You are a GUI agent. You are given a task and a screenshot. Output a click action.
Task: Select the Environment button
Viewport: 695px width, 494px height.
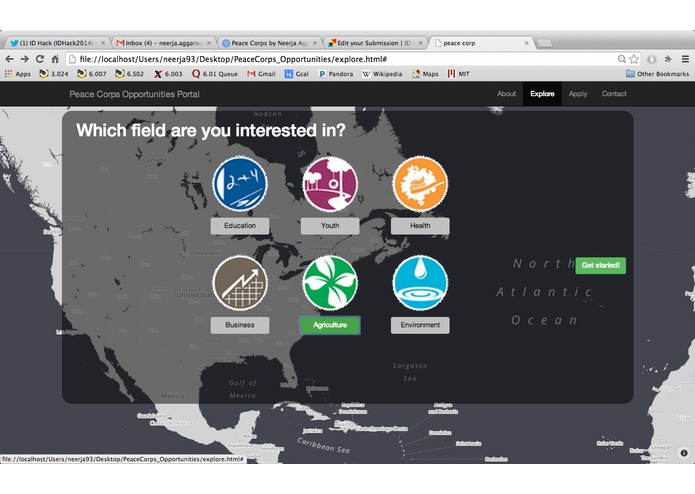click(420, 325)
